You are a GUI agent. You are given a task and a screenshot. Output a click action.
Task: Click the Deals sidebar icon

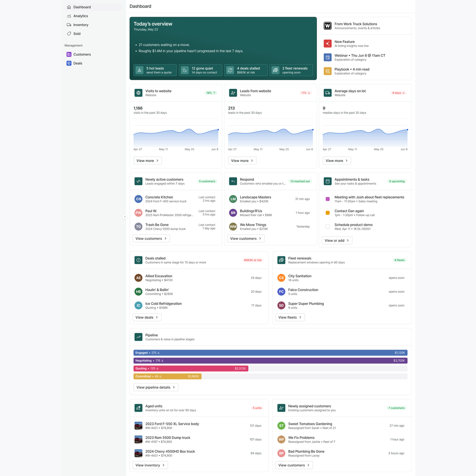(69, 63)
